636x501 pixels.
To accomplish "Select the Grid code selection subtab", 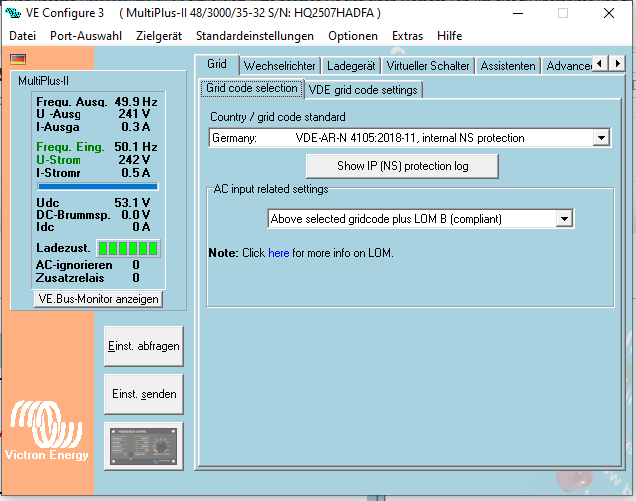I will [x=252, y=88].
